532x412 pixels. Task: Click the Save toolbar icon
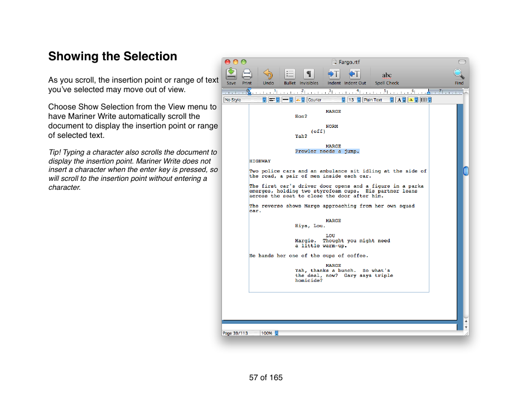231,74
